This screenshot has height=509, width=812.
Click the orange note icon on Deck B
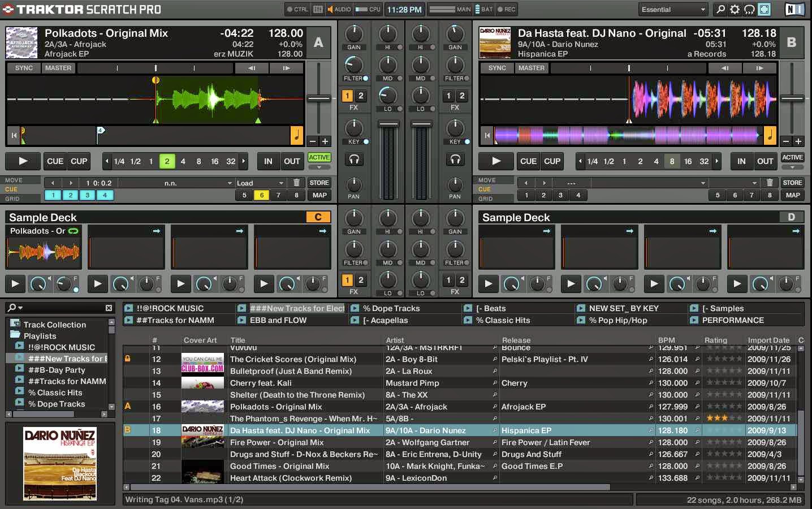point(770,135)
